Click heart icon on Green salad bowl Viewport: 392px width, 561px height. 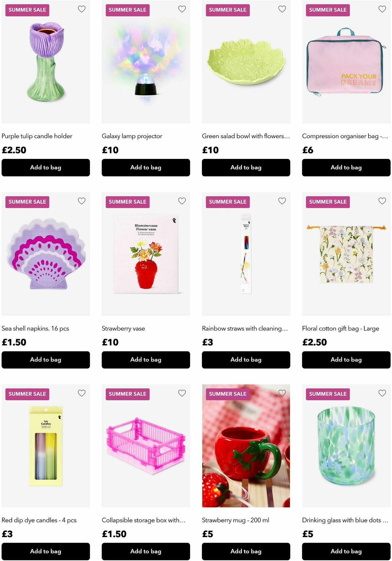tap(282, 9)
